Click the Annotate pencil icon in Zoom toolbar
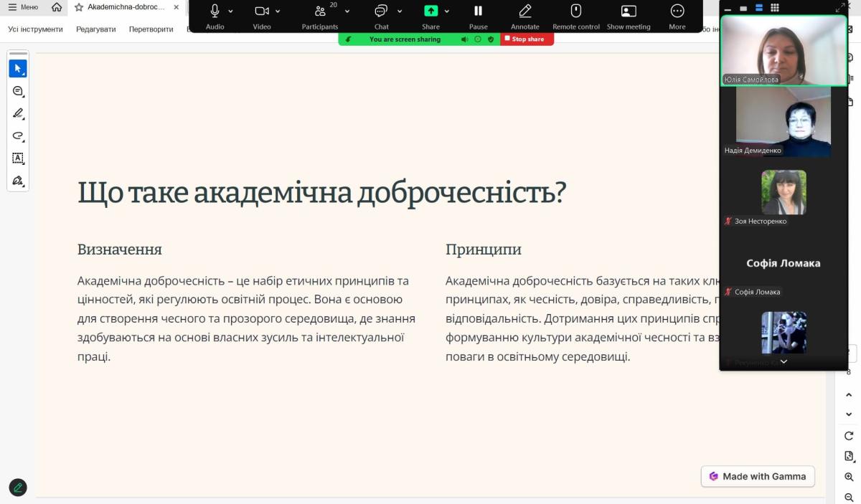Screen dimensions: 861x504 [x=524, y=11]
